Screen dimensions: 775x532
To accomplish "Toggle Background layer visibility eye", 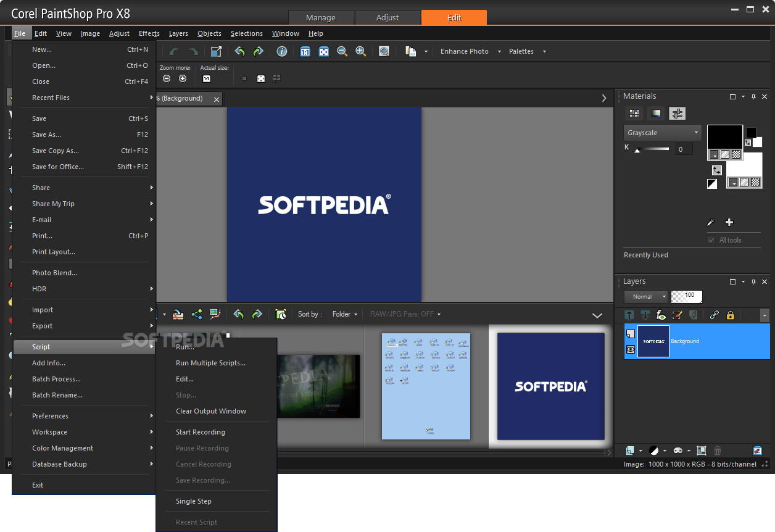I will [x=631, y=349].
